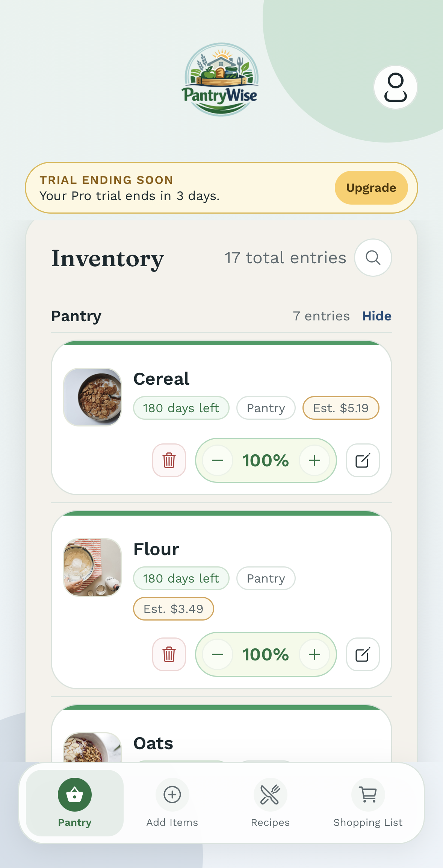
Task: Increase Flour quantity with the plus control
Action: (315, 654)
